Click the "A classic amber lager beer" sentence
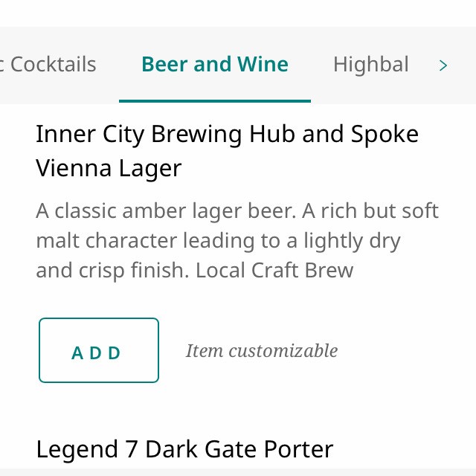 click(165, 211)
